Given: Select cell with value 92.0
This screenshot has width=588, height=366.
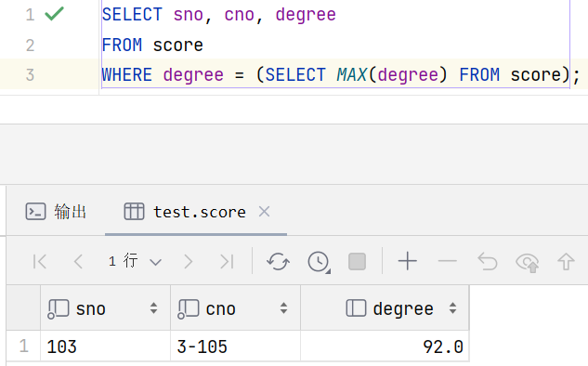Looking at the screenshot, I should tap(385, 346).
